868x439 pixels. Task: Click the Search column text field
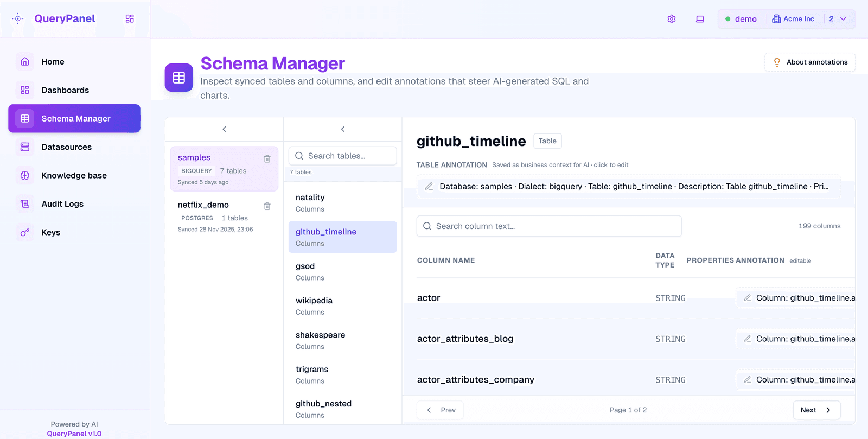[x=549, y=226]
